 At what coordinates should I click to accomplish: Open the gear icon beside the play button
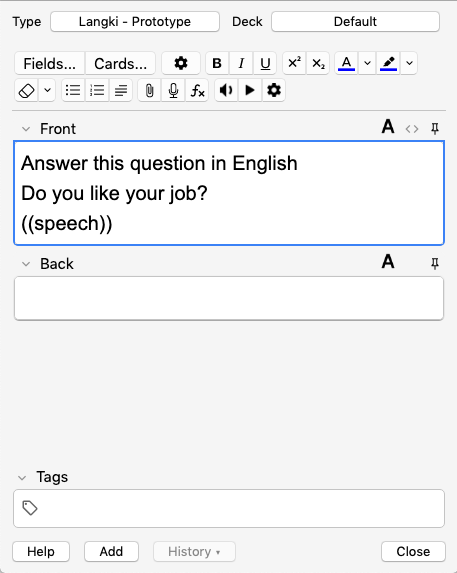tap(274, 90)
